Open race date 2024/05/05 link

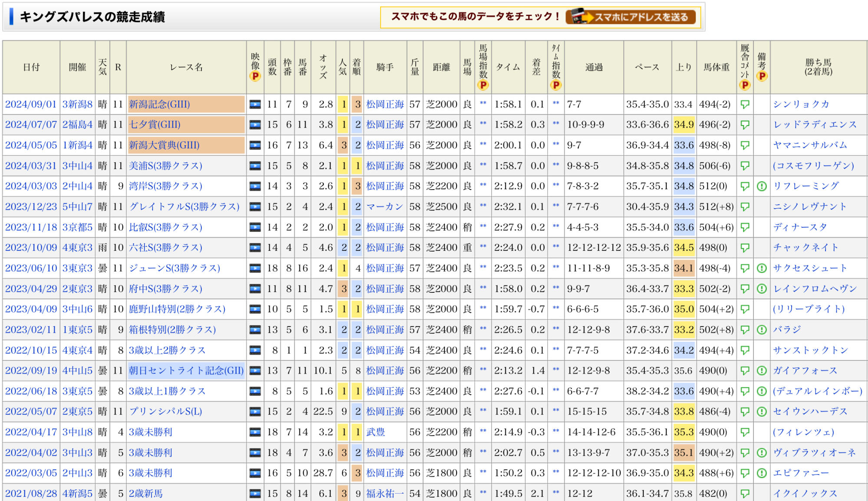31,145
